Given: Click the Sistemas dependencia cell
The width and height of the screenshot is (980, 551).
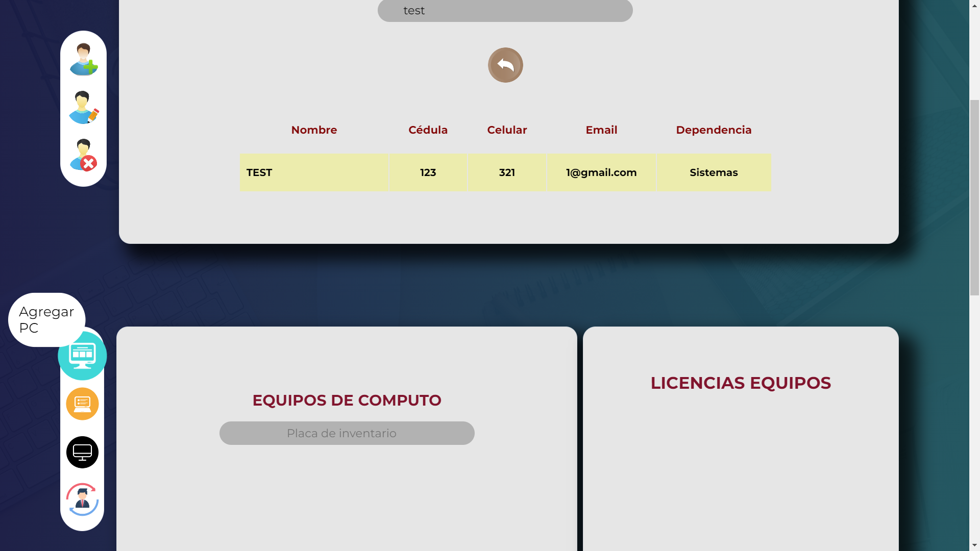Looking at the screenshot, I should (714, 172).
